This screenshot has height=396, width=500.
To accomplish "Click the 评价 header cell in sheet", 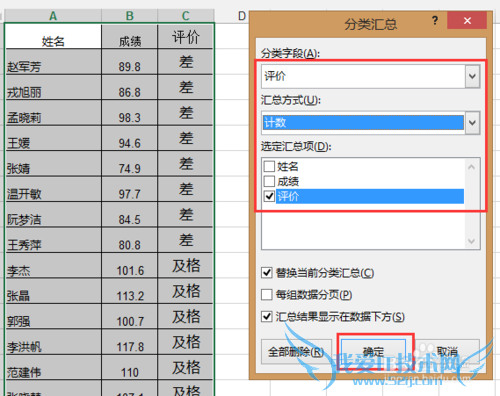I will click(x=185, y=36).
